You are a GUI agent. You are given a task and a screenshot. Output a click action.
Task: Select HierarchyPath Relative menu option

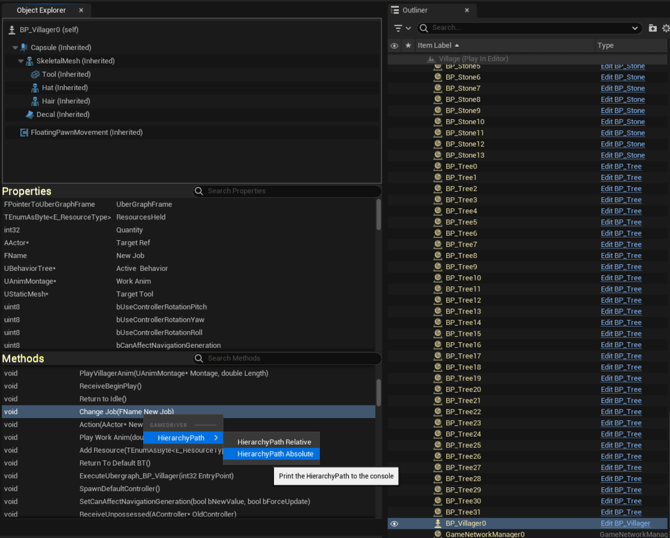[x=272, y=442]
